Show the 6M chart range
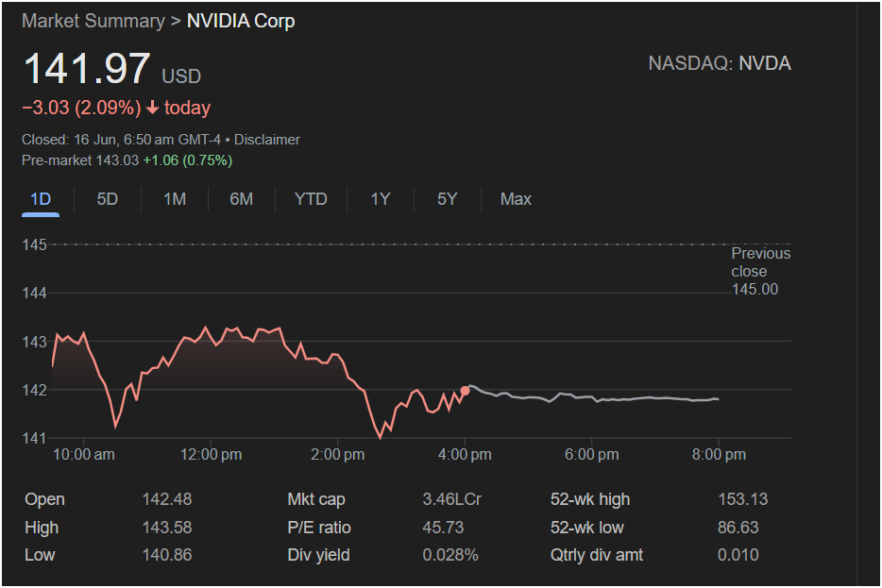Image resolution: width=882 pixels, height=588 pixels. tap(242, 199)
